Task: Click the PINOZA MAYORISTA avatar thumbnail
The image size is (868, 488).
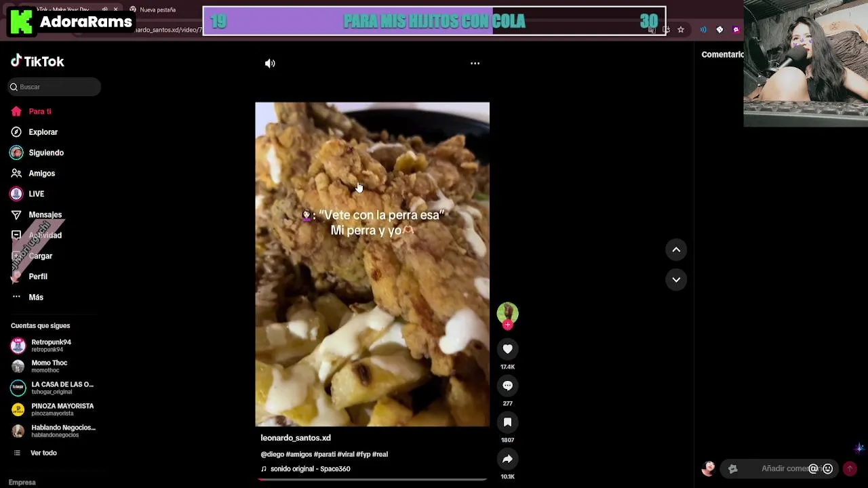Action: click(x=18, y=409)
